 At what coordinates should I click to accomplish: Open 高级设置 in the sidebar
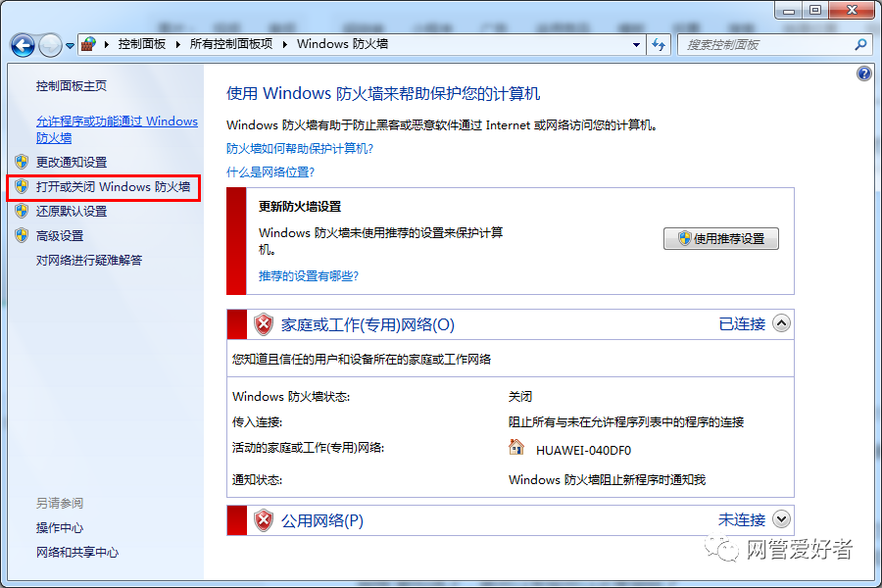pyautogui.click(x=60, y=236)
